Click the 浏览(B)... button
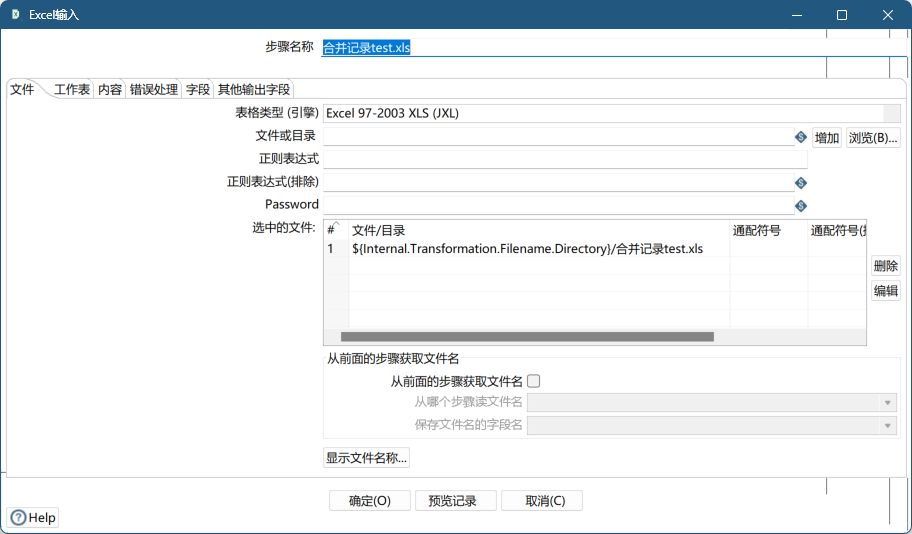This screenshot has width=912, height=534. [x=873, y=138]
